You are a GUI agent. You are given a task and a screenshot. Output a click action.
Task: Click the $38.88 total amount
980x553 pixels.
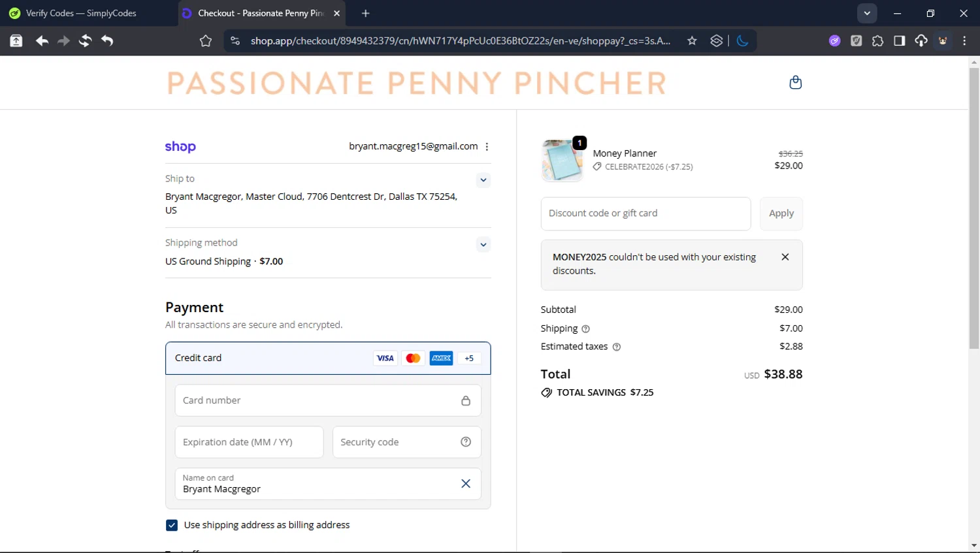coord(783,374)
